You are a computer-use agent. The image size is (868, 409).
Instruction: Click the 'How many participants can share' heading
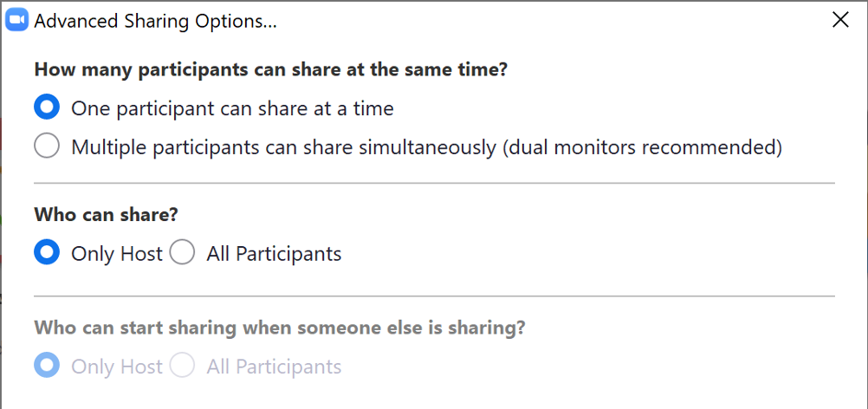point(270,70)
